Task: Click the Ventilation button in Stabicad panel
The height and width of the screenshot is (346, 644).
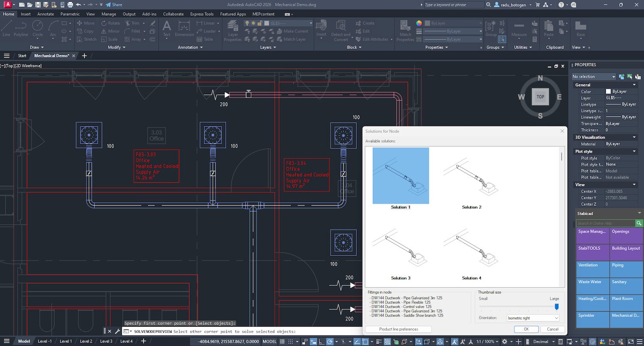Action: point(592,269)
